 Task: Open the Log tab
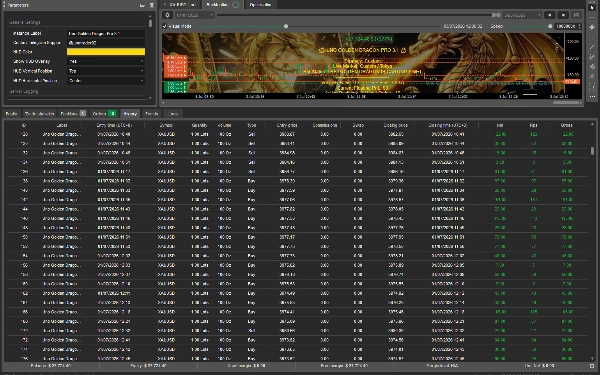coord(173,114)
